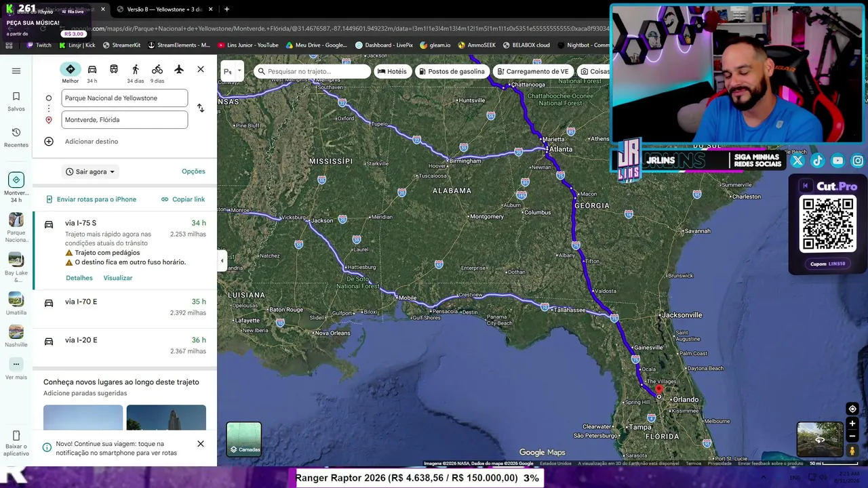Open the Parque Nacional recent place
This screenshot has height=488, width=868.
click(x=16, y=228)
